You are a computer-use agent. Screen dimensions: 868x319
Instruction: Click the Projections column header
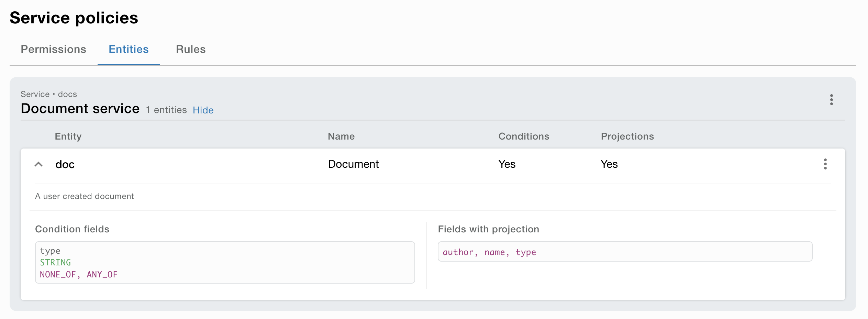627,136
